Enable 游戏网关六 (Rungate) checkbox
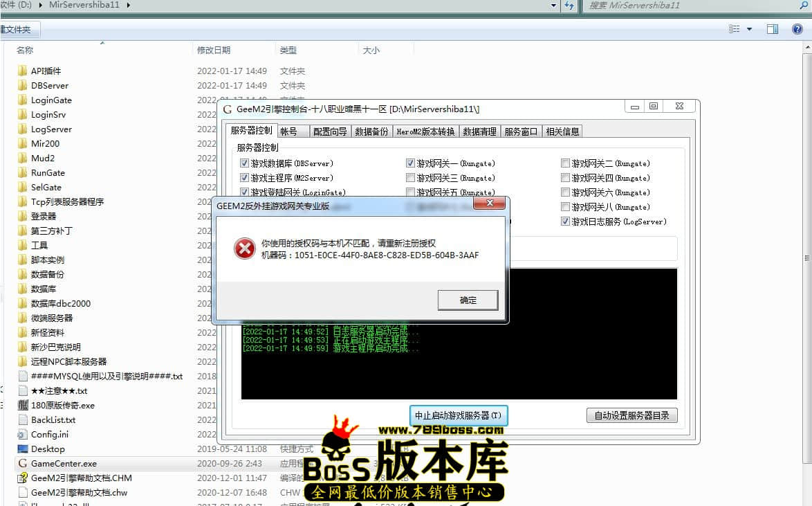 point(566,192)
